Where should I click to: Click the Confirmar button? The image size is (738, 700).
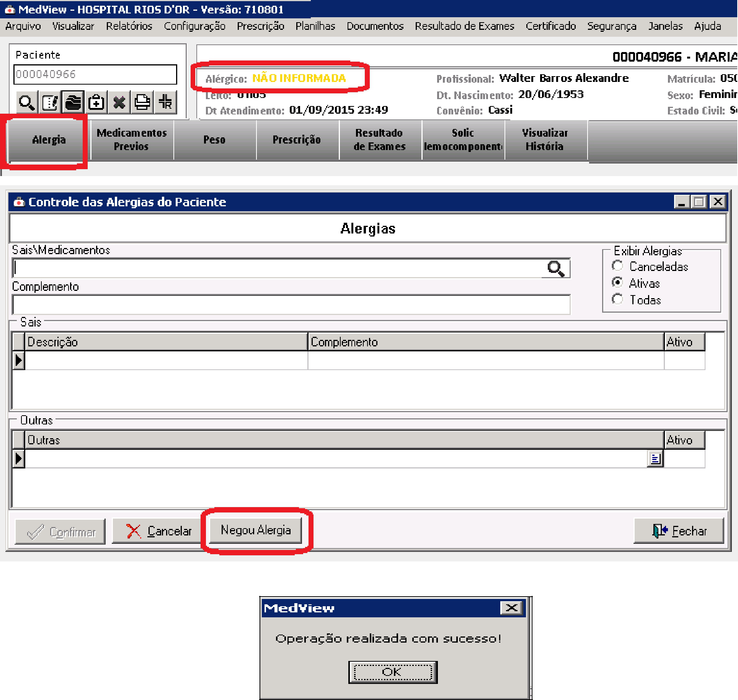tap(60, 532)
